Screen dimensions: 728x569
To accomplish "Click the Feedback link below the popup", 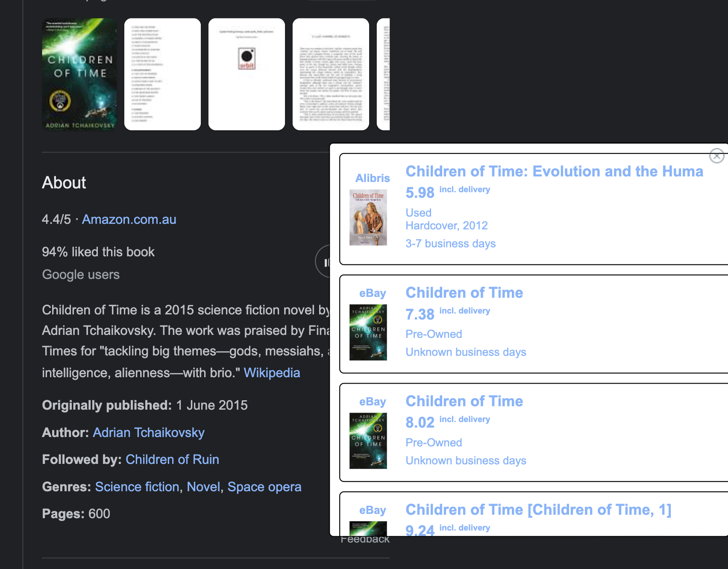I will (365, 540).
